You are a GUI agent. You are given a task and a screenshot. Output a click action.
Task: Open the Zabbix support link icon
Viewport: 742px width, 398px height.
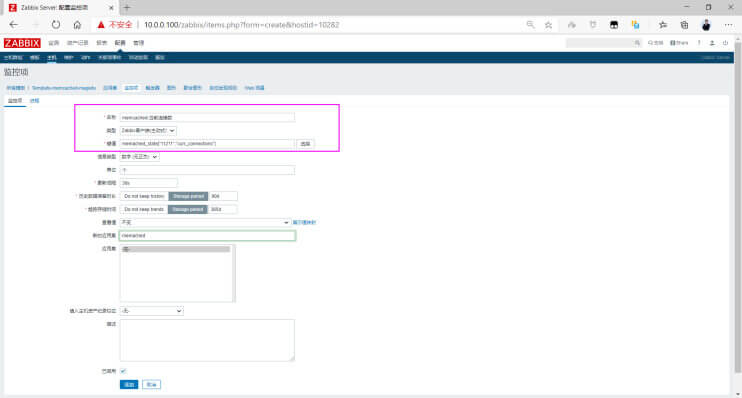point(655,43)
